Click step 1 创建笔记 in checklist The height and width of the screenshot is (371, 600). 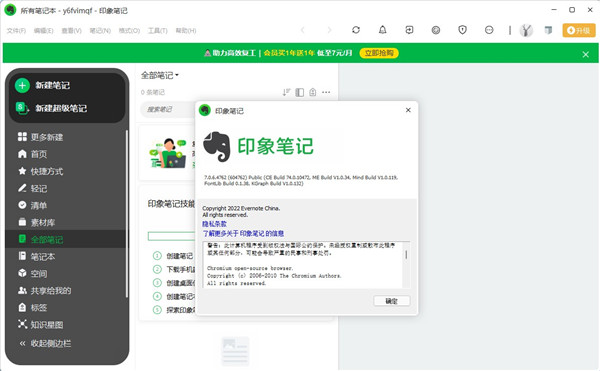pos(174,256)
